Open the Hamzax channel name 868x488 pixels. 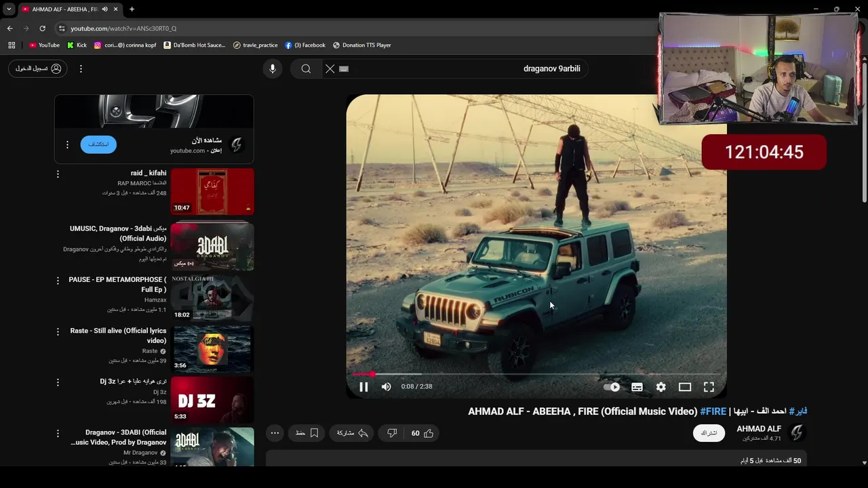[x=155, y=300]
